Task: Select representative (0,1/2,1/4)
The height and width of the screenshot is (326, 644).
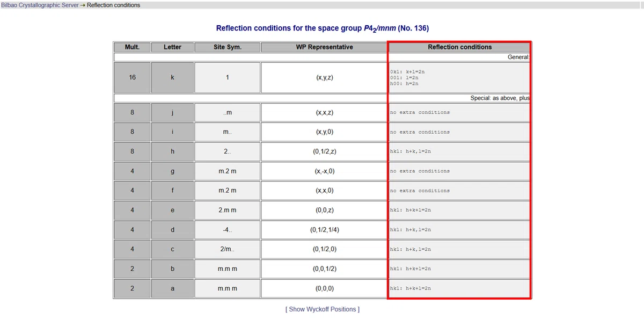Action: [324, 230]
